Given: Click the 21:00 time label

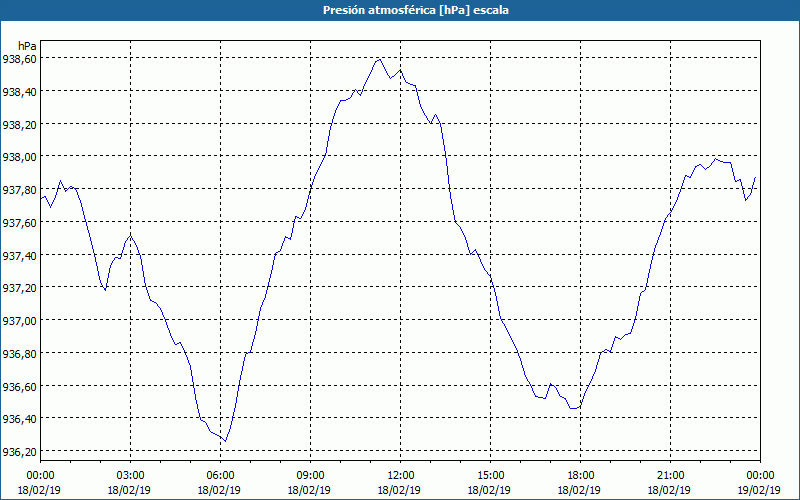Looking at the screenshot, I should 670,476.
